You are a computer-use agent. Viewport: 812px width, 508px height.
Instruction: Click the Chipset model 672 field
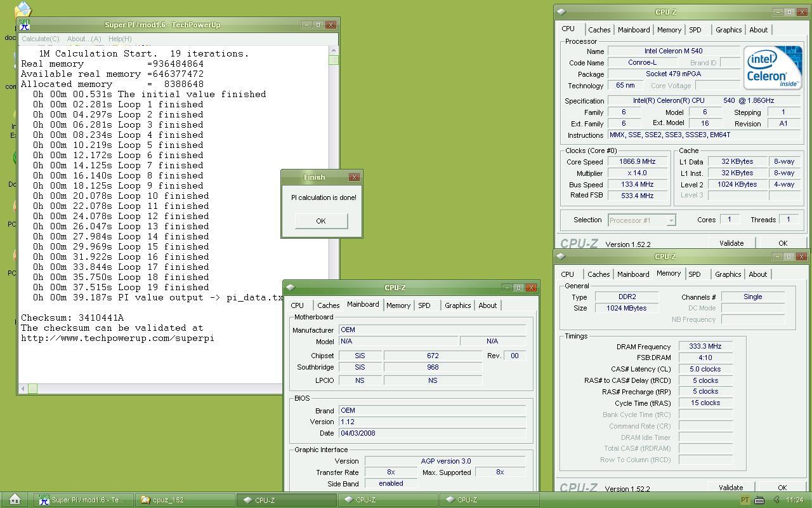(x=433, y=356)
